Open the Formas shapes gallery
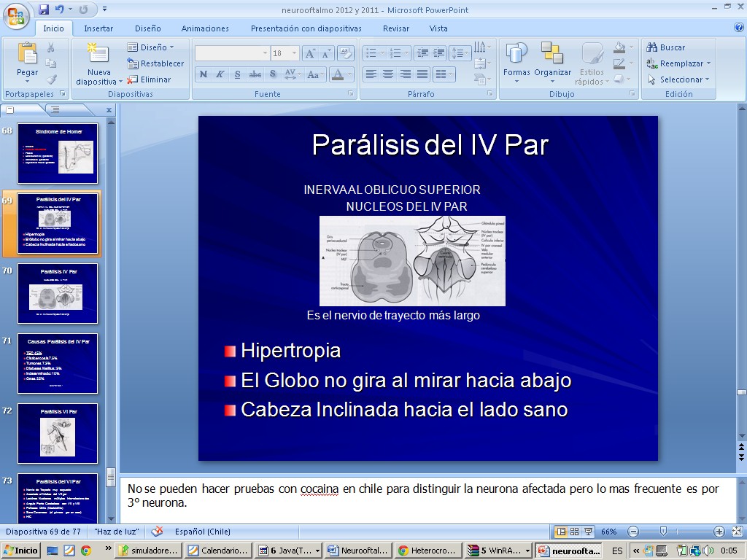Image resolution: width=747 pixels, height=560 pixels. point(516,55)
